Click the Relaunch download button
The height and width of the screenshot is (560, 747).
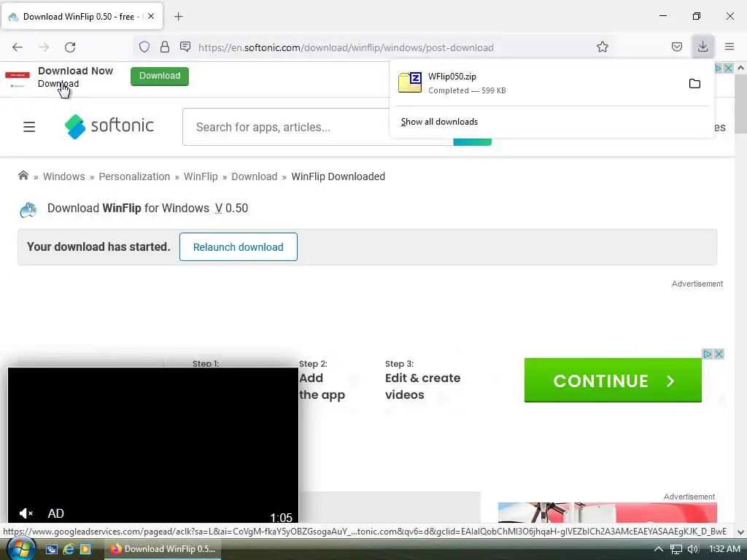point(239,247)
